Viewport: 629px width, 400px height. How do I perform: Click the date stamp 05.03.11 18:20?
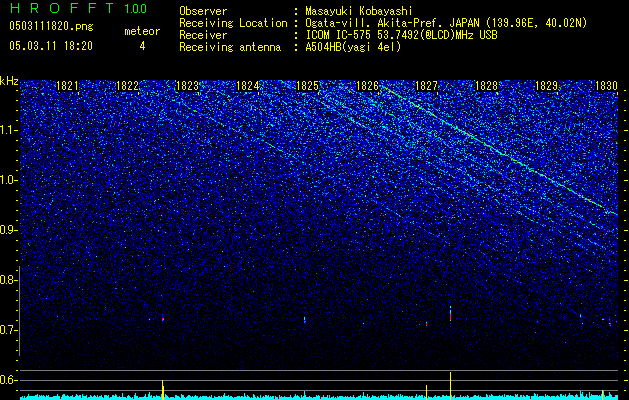[x=51, y=46]
